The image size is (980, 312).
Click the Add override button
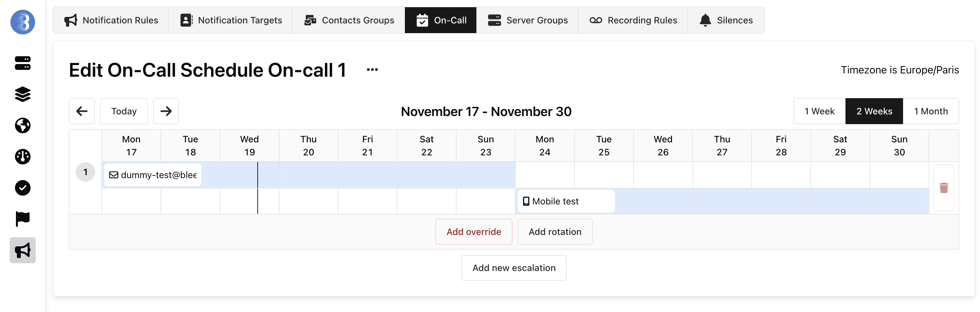click(474, 232)
